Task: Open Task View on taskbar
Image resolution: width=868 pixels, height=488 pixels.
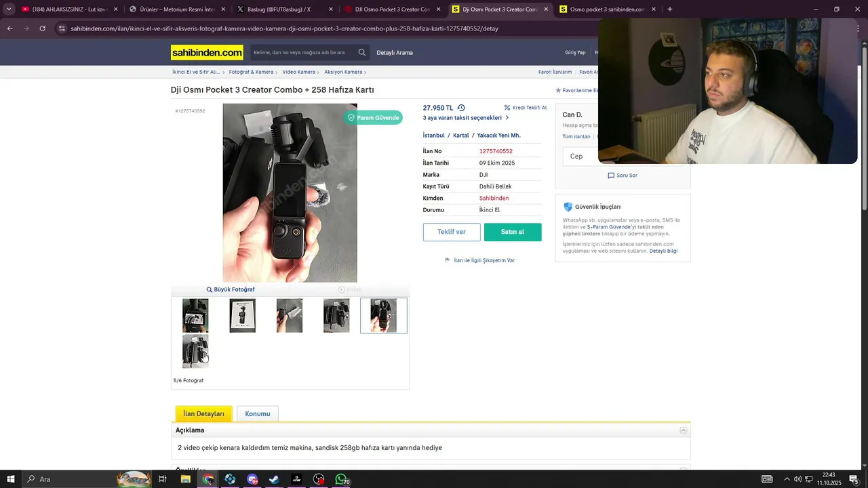Action: (163, 479)
